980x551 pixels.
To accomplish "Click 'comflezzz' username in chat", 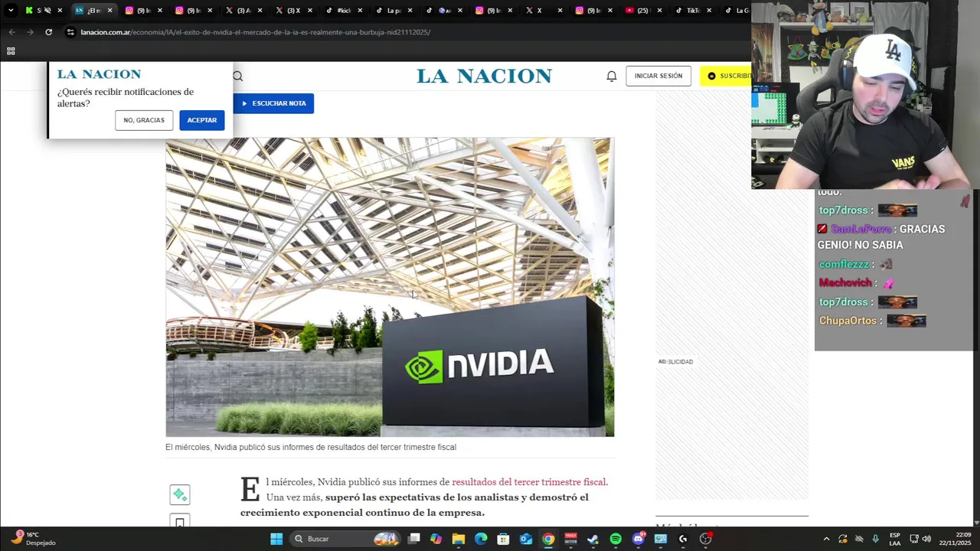I will 844,264.
